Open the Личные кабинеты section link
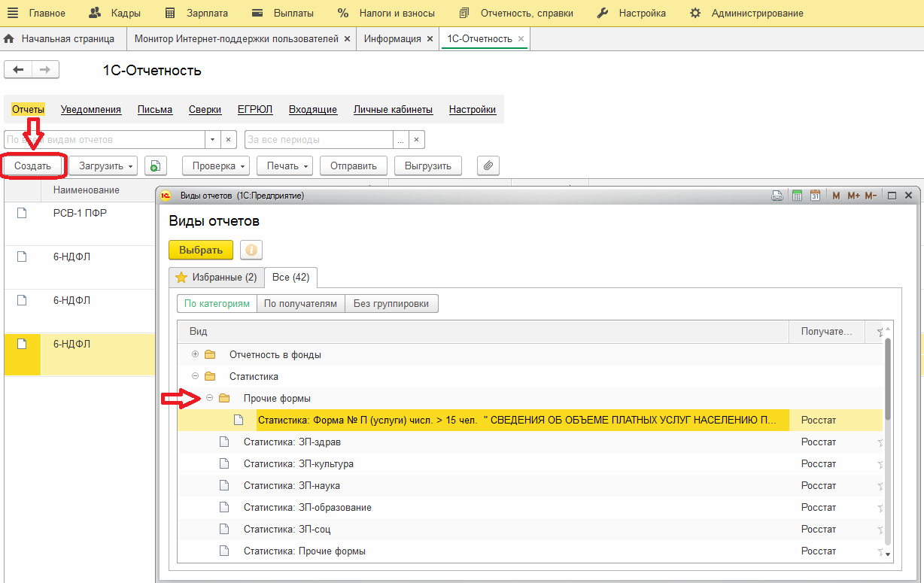The image size is (924, 583). [x=393, y=110]
